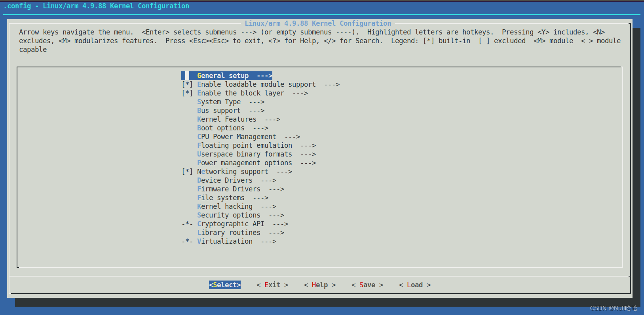Expand the System Type submenu arrow
Viewport: 644px width, 315px height.
click(256, 102)
